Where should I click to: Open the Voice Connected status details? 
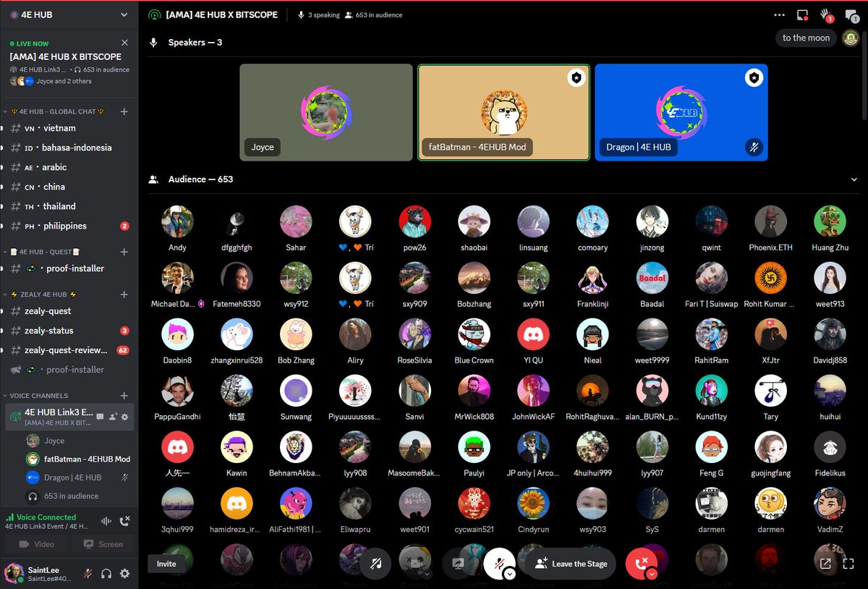(x=46, y=517)
